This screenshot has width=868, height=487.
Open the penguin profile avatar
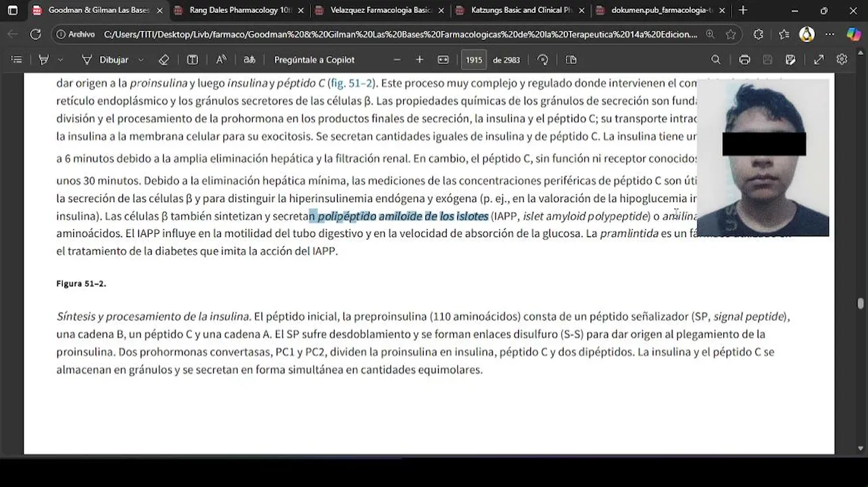(x=807, y=34)
